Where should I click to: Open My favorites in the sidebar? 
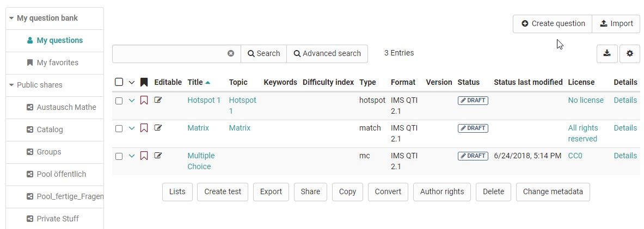[x=57, y=63]
